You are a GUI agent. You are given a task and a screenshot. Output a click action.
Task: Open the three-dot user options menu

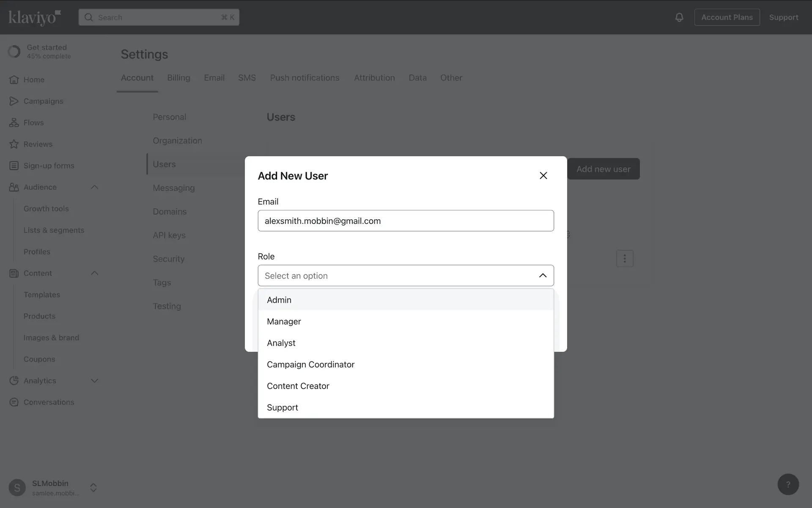(624, 258)
